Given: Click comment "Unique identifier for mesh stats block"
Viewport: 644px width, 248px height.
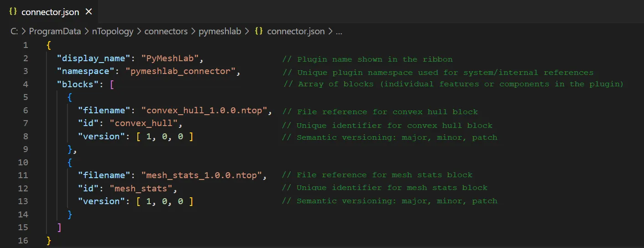Looking at the screenshot, I should (x=385, y=188).
